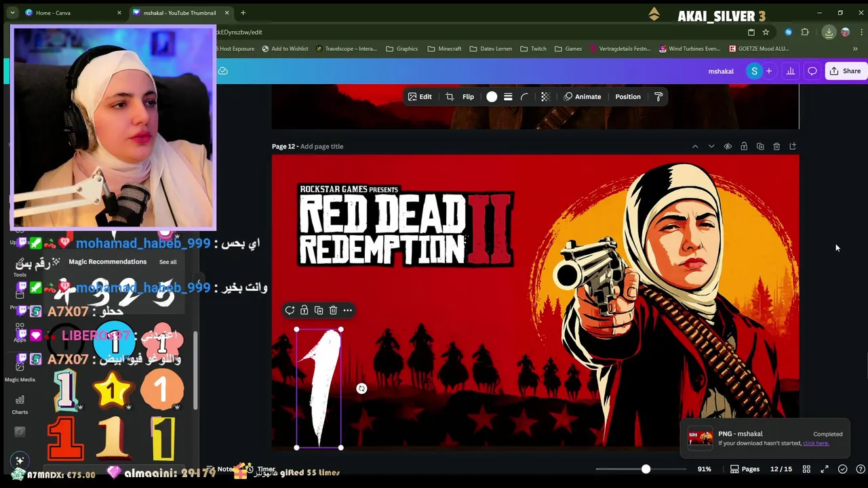Open the transparency checkerboard icon
868x488 pixels.
coord(545,97)
